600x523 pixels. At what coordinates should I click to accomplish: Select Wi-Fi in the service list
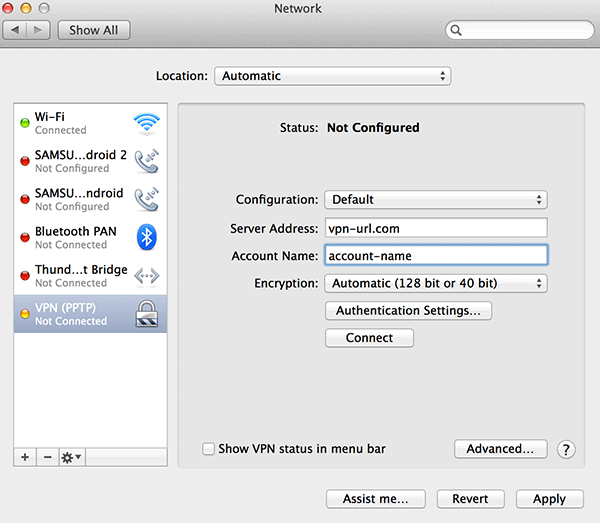tap(91, 123)
